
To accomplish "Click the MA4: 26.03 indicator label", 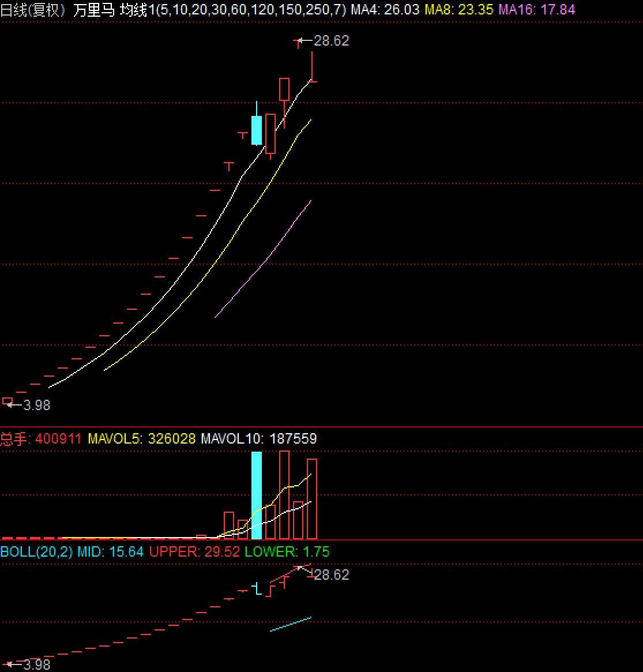I will [385, 9].
